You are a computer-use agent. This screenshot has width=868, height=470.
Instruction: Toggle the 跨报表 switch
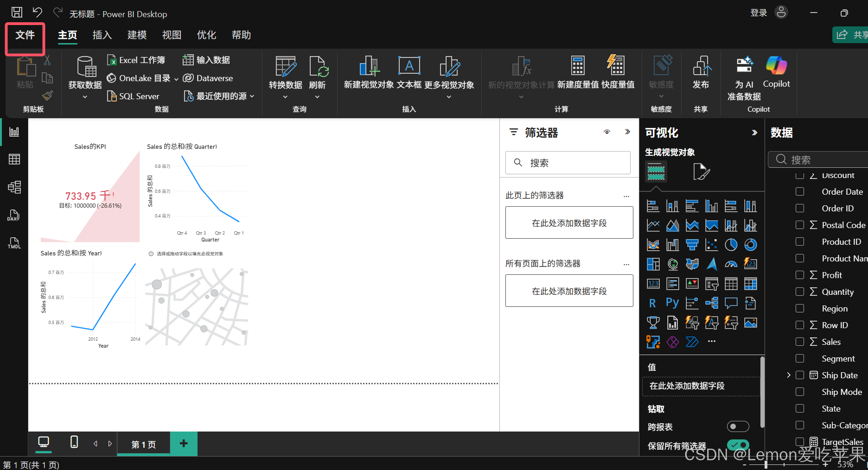[x=738, y=426]
